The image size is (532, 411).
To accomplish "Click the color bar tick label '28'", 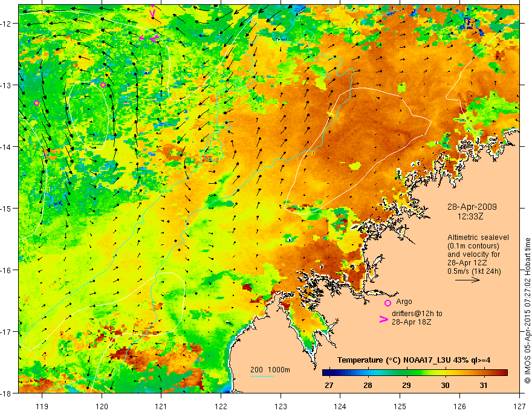I will [x=368, y=385].
